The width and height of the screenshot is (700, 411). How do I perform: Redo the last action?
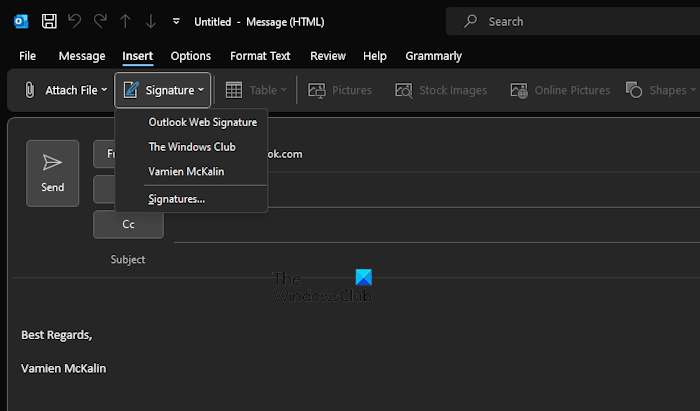[x=100, y=21]
